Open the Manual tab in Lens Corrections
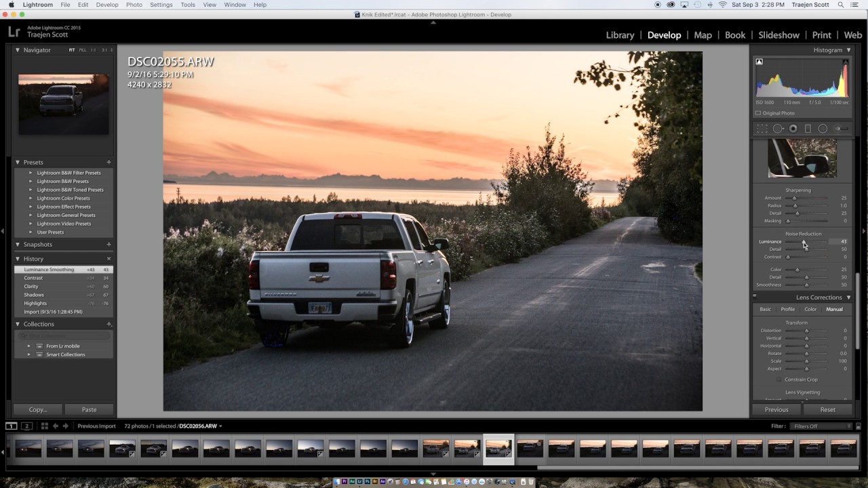 tap(834, 309)
